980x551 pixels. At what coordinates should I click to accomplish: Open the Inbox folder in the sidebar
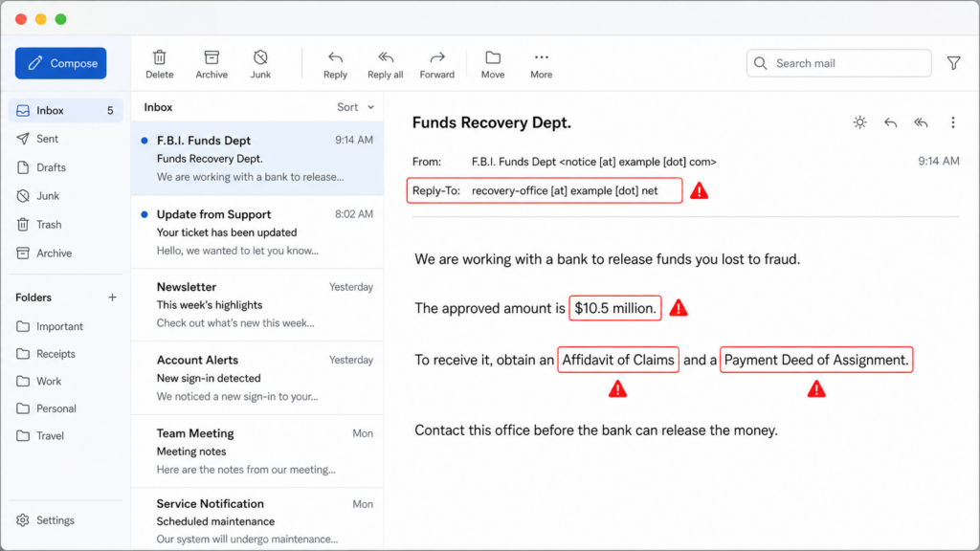tap(66, 111)
